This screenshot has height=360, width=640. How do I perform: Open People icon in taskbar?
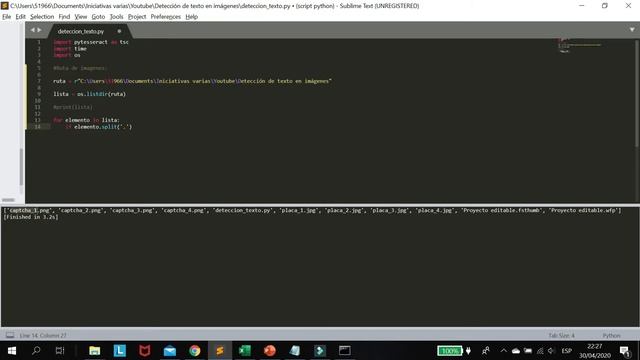(x=486, y=351)
